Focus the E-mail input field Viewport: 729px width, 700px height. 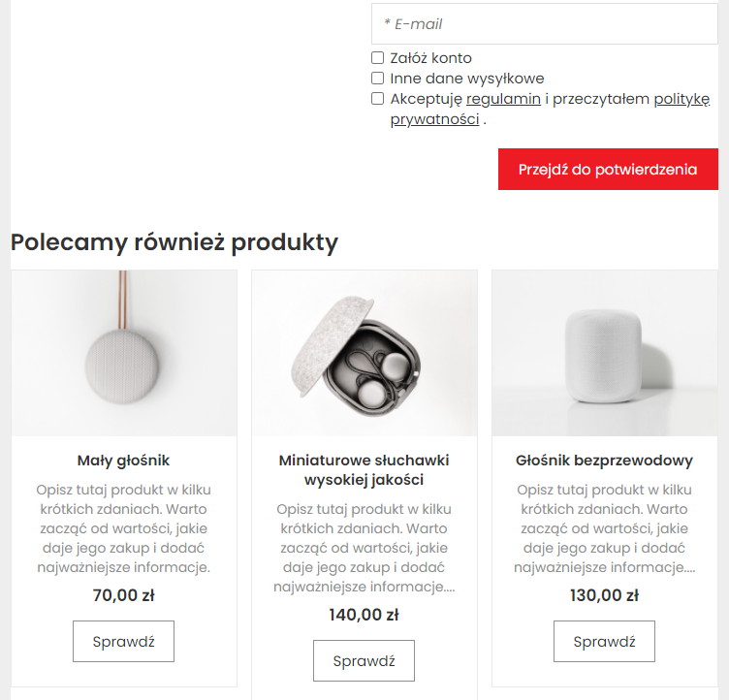click(545, 23)
